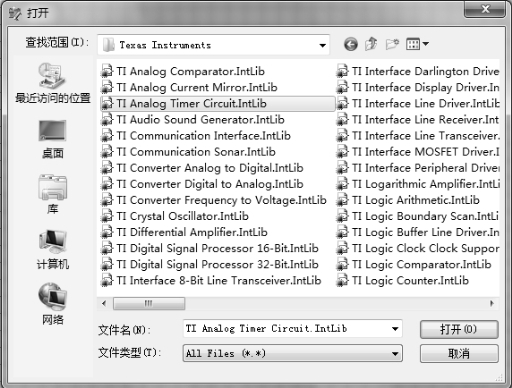
Task: Click the 取消 cancel button
Action: point(459,353)
